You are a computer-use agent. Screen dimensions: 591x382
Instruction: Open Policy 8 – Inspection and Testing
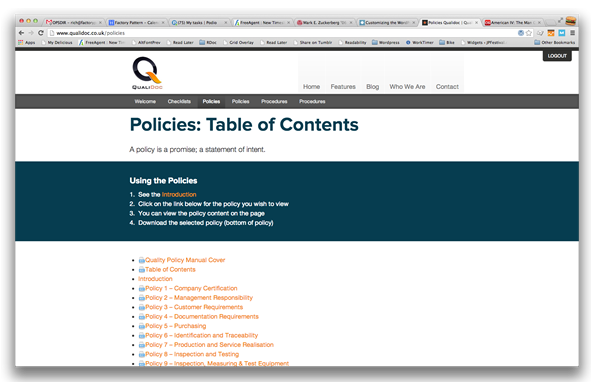[x=192, y=354]
